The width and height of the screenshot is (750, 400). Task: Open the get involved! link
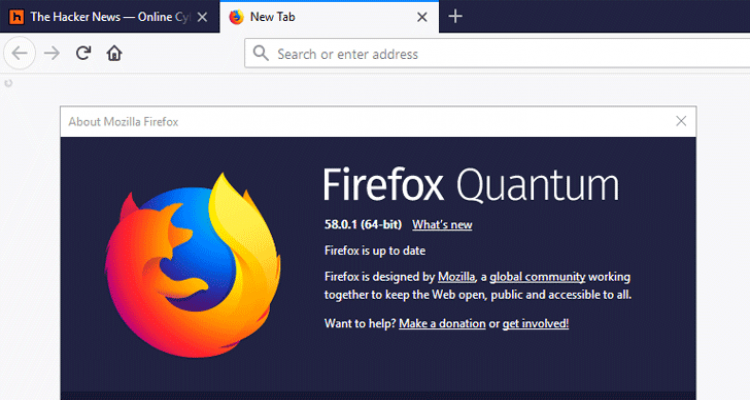535,324
